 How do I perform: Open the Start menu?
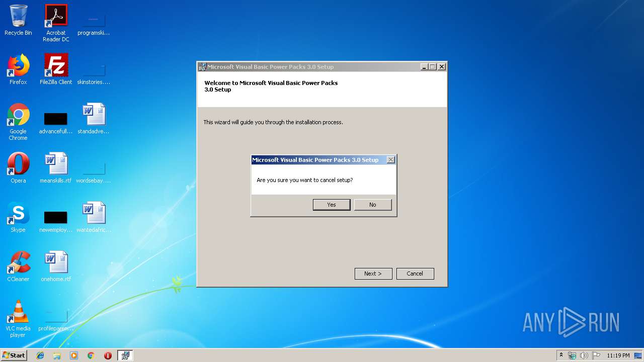click(14, 355)
